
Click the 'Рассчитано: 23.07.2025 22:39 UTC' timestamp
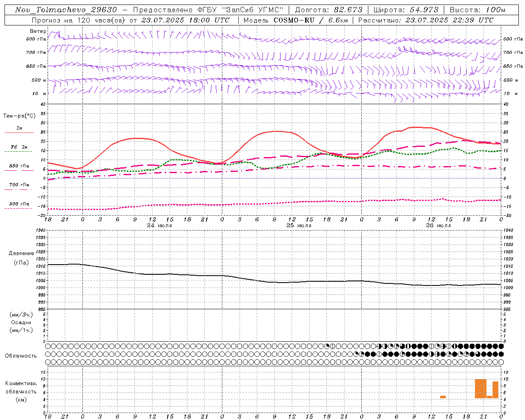[426, 20]
